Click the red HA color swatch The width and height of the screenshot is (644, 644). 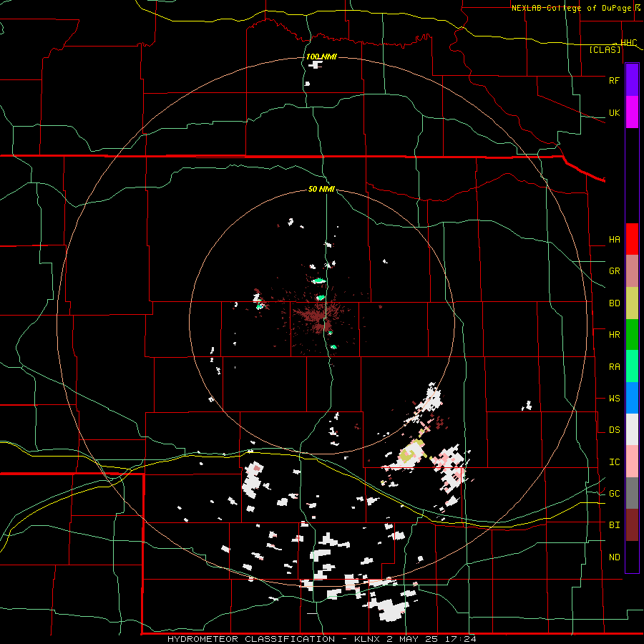point(632,239)
